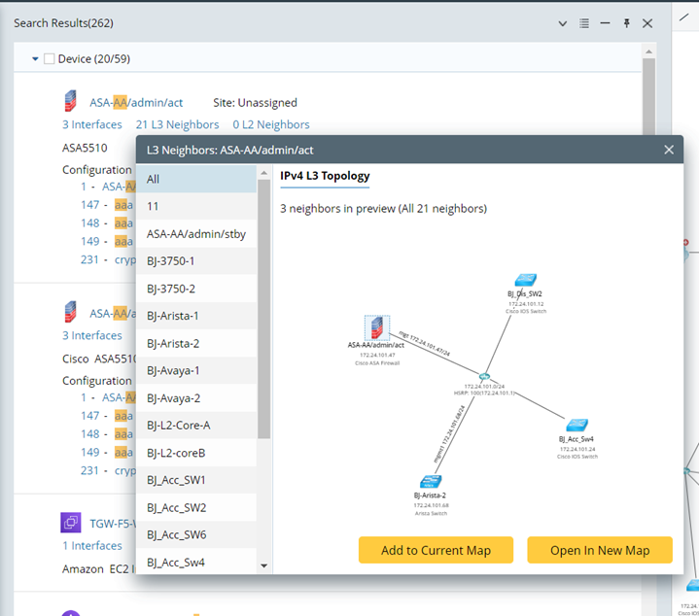
Task: Open the 0 L2 Neighbors link
Action: click(x=271, y=124)
